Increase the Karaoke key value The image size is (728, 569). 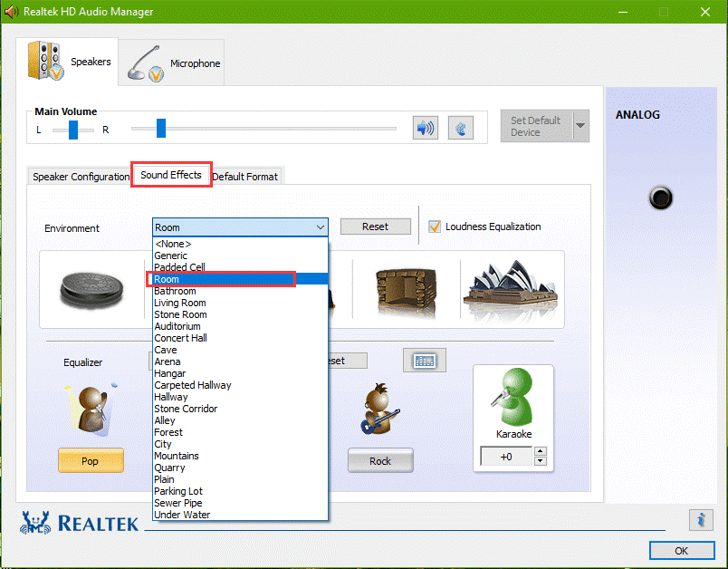point(540,450)
